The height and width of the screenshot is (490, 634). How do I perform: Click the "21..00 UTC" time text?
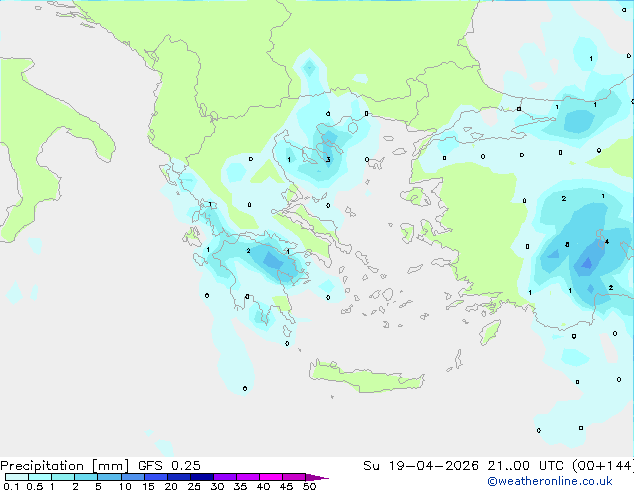click(525, 466)
